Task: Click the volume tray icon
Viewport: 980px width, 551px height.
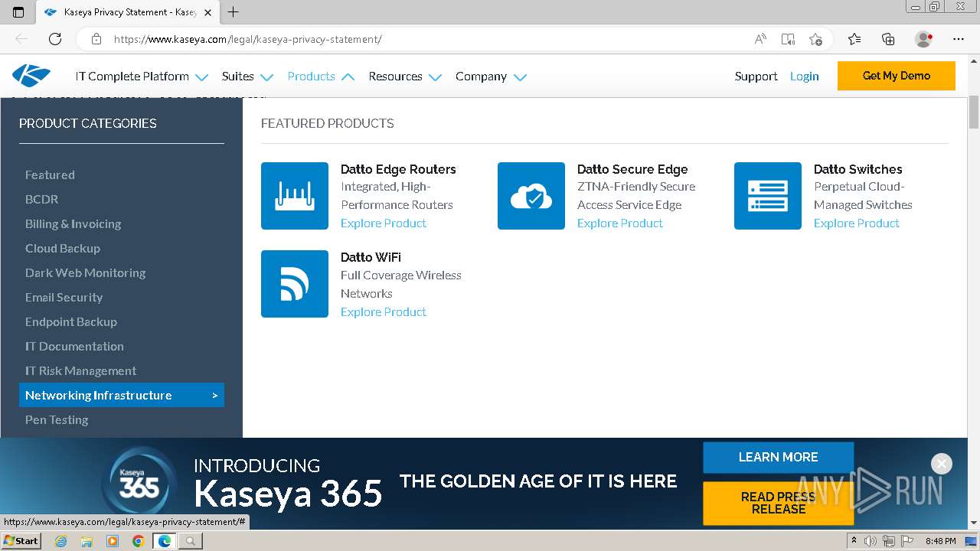Action: pos(871,541)
